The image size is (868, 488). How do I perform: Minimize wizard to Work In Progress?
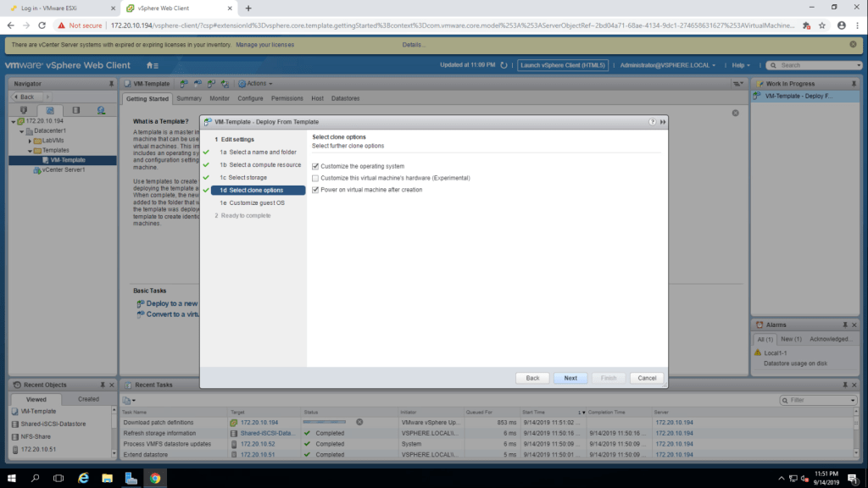(662, 122)
